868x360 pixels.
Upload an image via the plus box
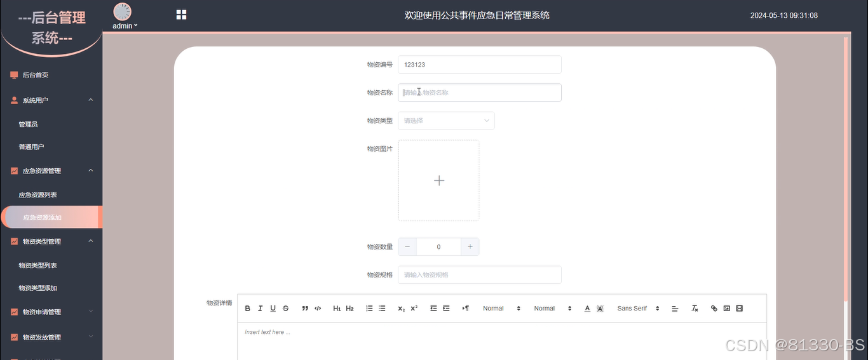coord(438,180)
